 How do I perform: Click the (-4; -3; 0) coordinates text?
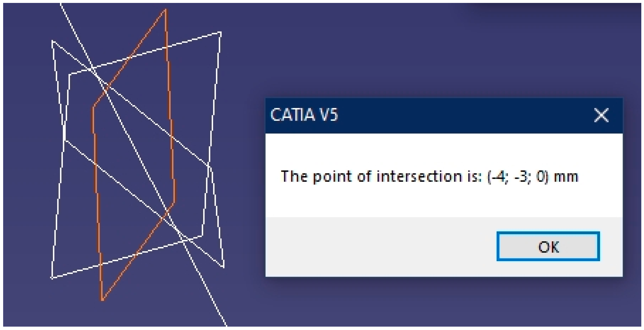point(518,176)
